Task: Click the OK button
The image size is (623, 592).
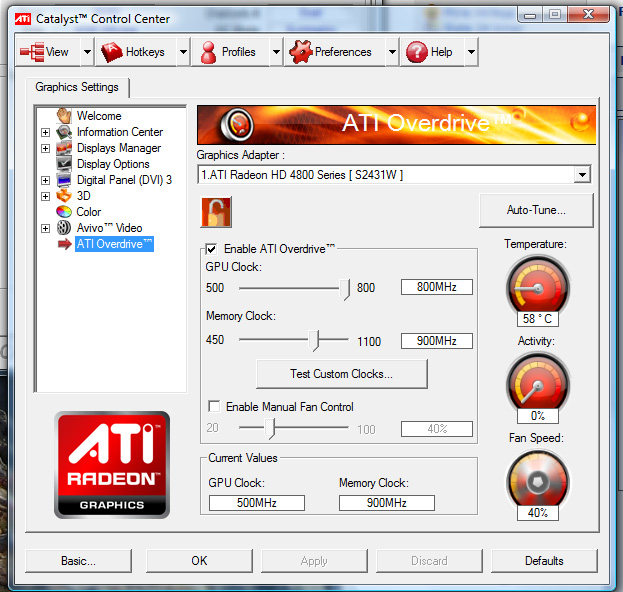Action: 199,561
